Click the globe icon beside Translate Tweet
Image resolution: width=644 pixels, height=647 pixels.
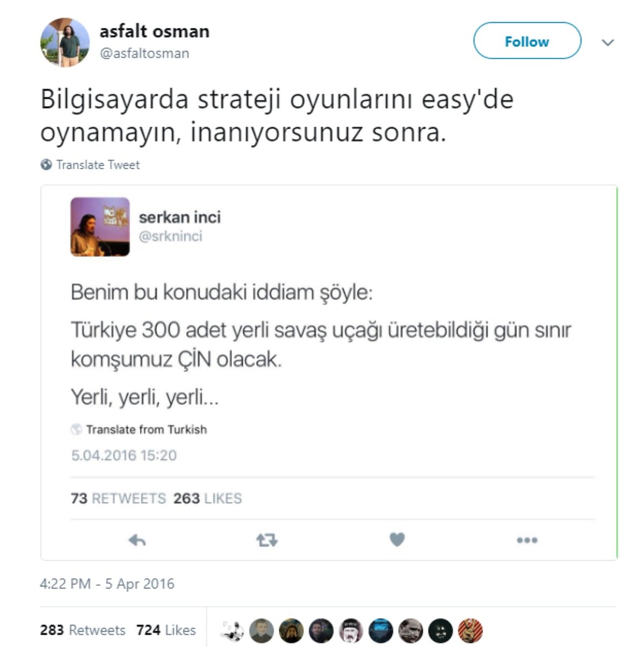[x=46, y=165]
